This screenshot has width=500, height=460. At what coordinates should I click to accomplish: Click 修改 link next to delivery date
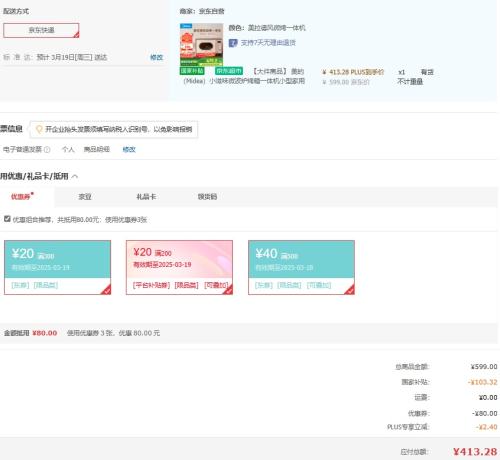156,57
